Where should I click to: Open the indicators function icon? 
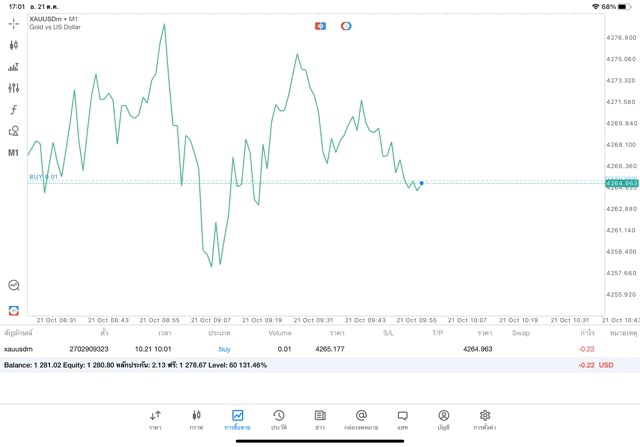coord(14,110)
